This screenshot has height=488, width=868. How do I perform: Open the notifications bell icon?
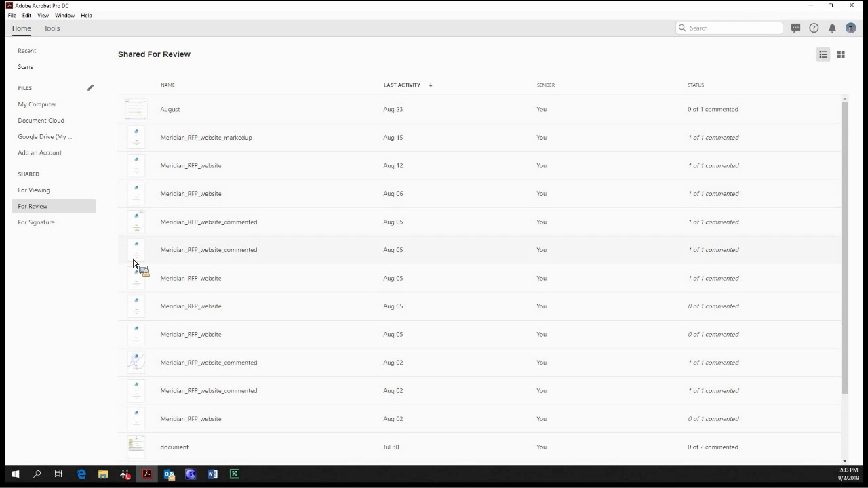[832, 28]
